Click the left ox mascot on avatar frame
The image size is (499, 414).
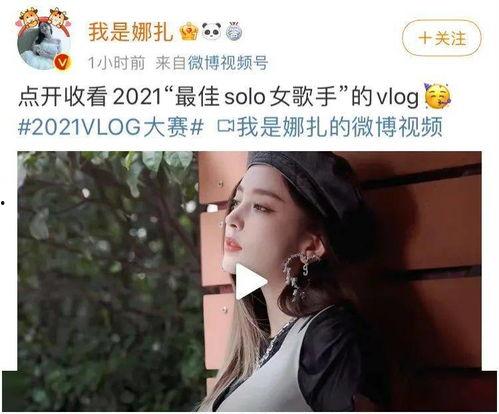29,18
